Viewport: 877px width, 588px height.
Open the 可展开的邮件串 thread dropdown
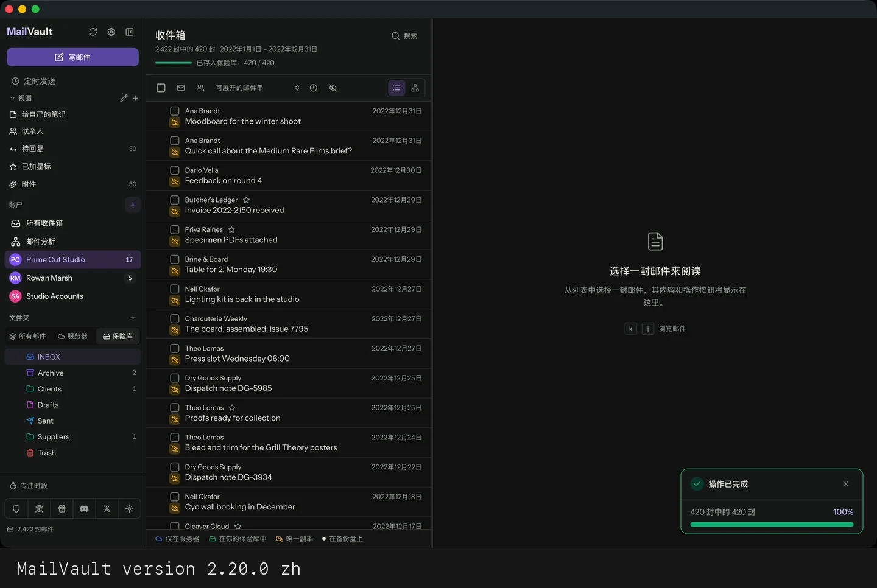click(x=258, y=88)
